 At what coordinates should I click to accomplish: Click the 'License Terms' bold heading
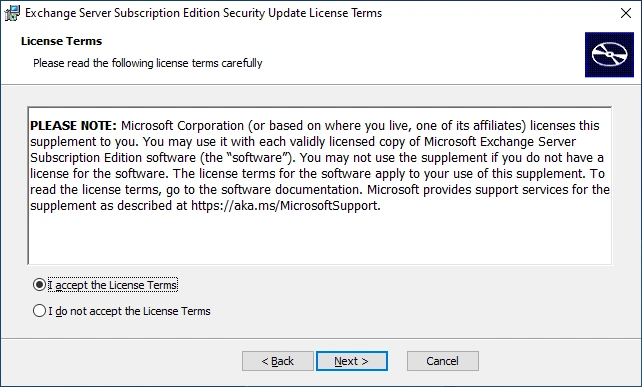(x=61, y=41)
